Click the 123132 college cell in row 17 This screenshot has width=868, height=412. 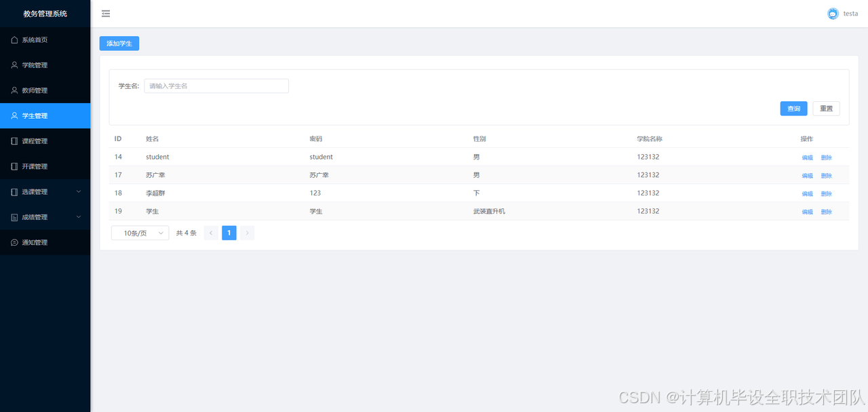click(x=648, y=175)
